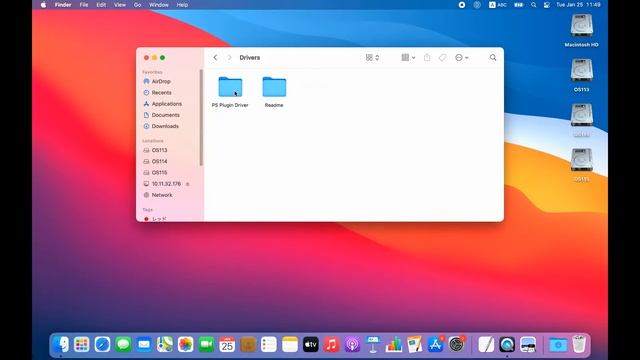Open Calendar from the Dock
640x360 pixels.
(x=227, y=344)
